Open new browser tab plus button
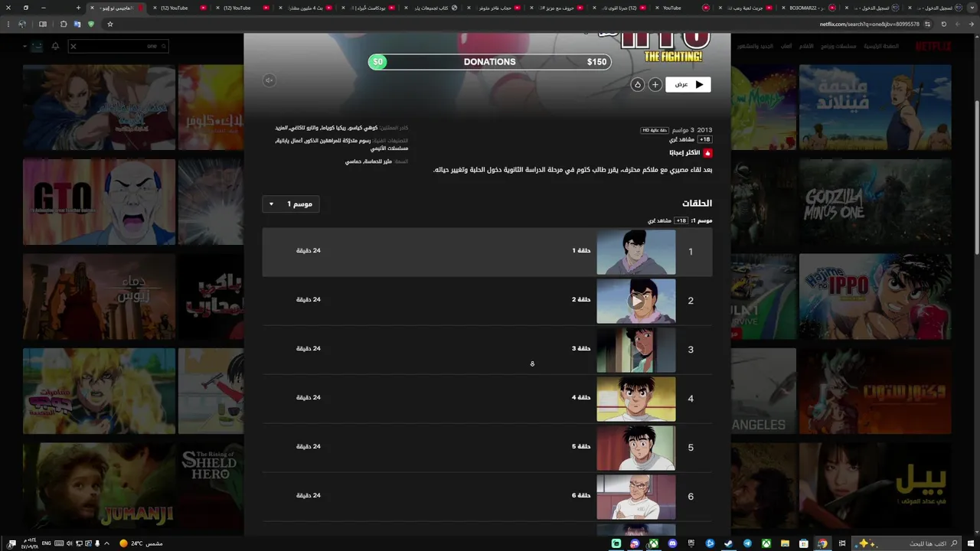 pyautogui.click(x=78, y=8)
